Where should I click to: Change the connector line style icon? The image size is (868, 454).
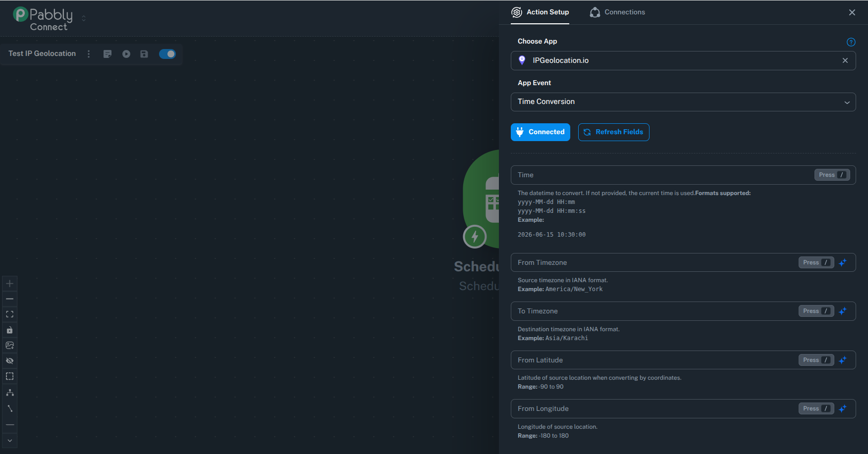[x=10, y=408]
